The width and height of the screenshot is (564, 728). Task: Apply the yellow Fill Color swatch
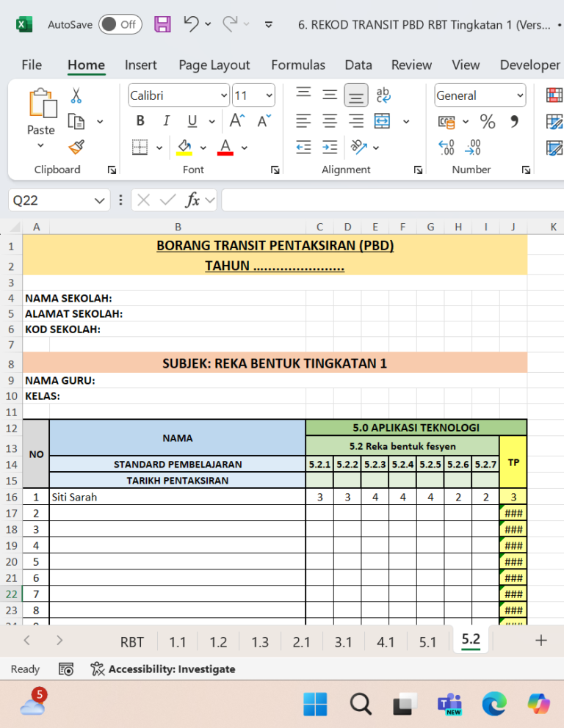(x=184, y=148)
